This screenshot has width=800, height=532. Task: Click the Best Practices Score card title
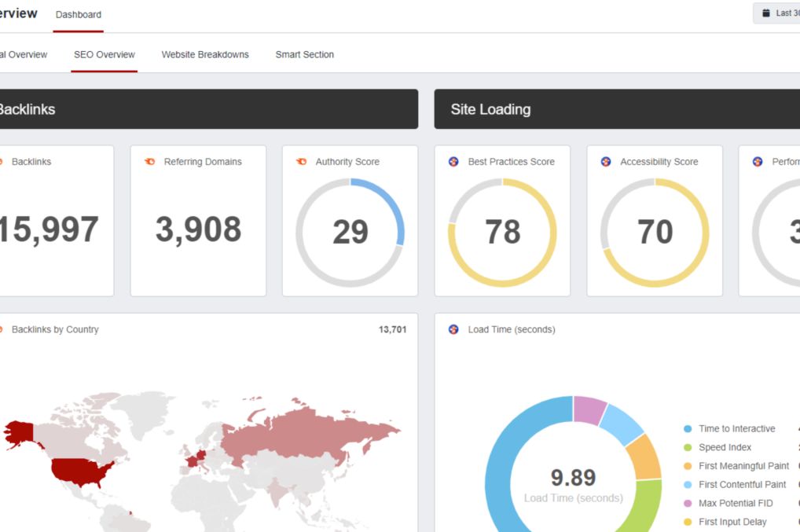512,162
